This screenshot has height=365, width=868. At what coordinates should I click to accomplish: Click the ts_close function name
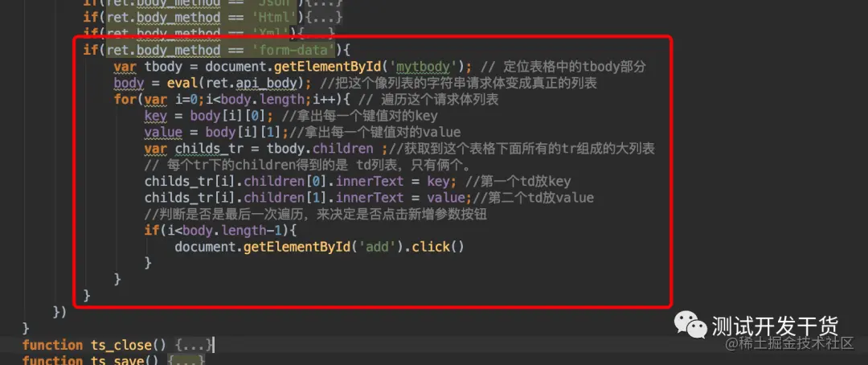pyautogui.click(x=121, y=345)
